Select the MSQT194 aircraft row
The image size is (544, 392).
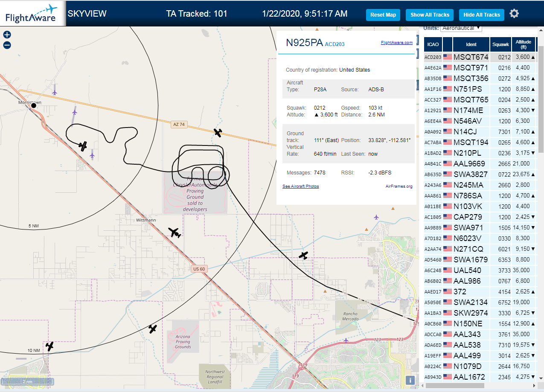coord(480,142)
